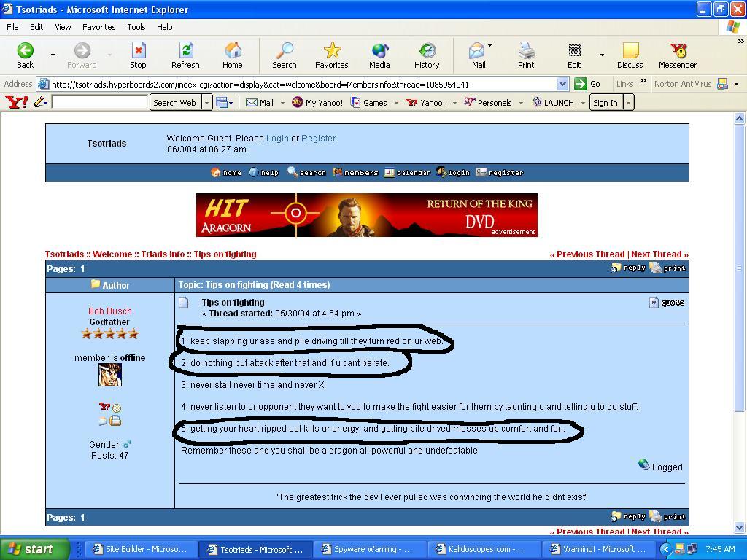Expand the Sign In dropdown arrow

click(629, 102)
